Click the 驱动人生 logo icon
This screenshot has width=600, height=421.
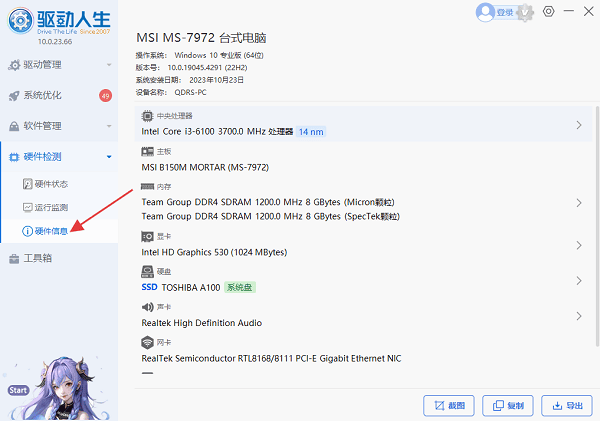(20, 19)
